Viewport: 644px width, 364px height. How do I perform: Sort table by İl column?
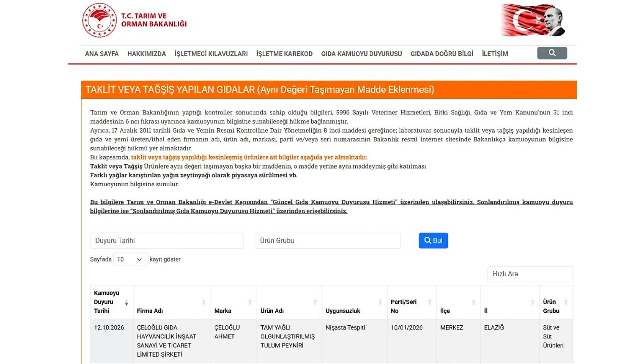coord(533,302)
